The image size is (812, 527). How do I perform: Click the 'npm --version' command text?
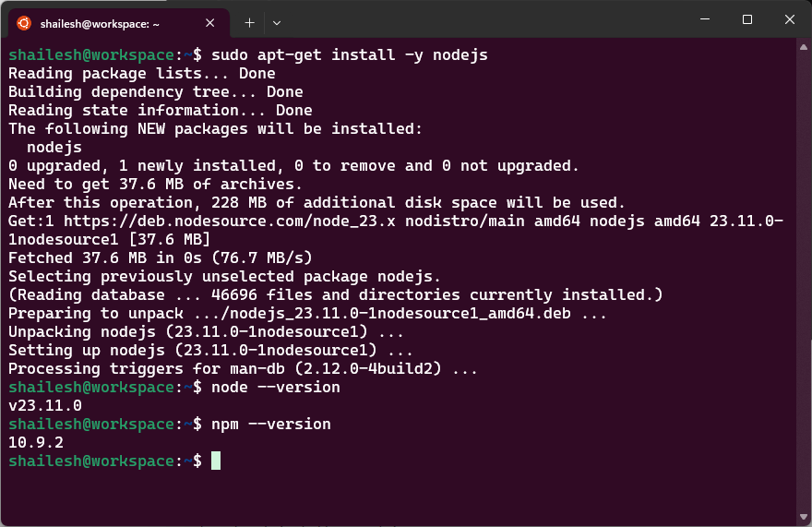[271, 424]
